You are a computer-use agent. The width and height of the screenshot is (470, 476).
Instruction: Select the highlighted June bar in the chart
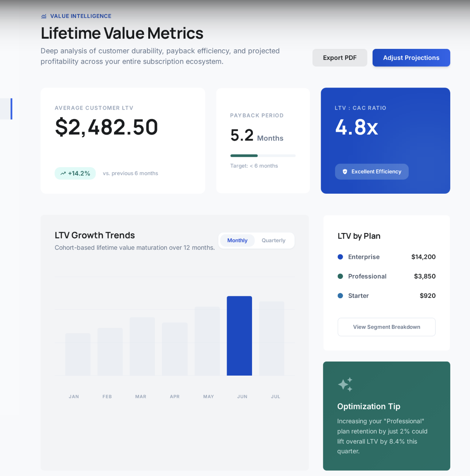(x=239, y=336)
